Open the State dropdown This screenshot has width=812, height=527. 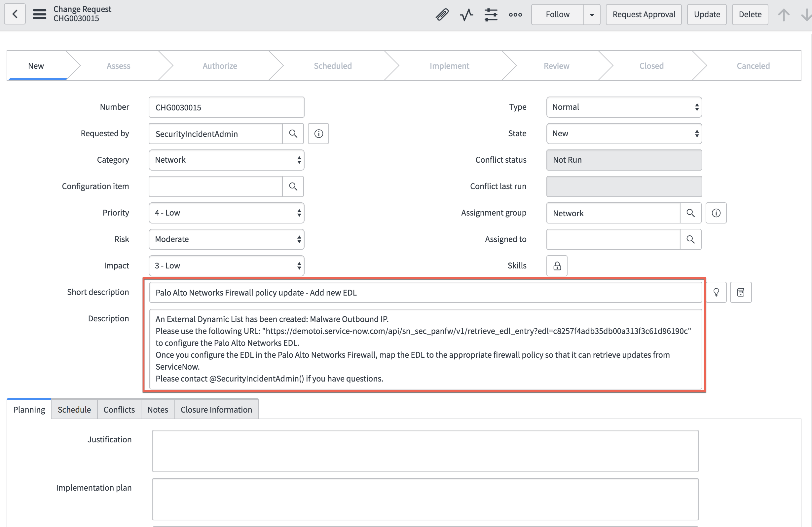click(624, 134)
